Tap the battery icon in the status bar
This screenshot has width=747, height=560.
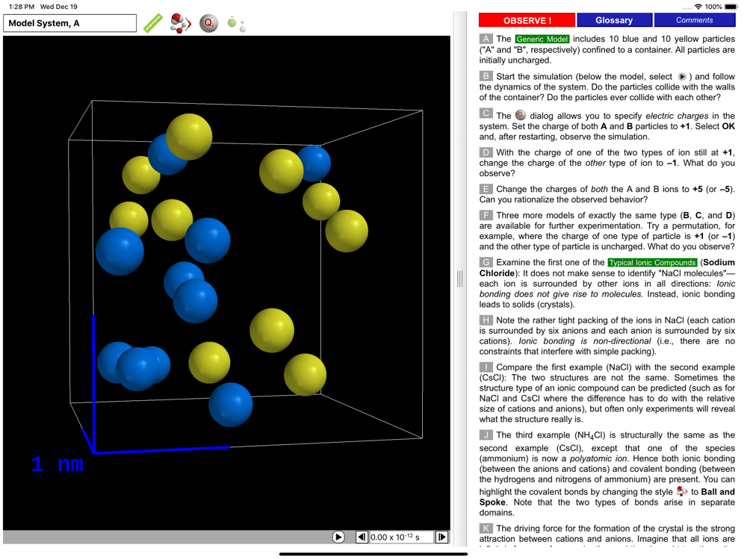coord(731,7)
